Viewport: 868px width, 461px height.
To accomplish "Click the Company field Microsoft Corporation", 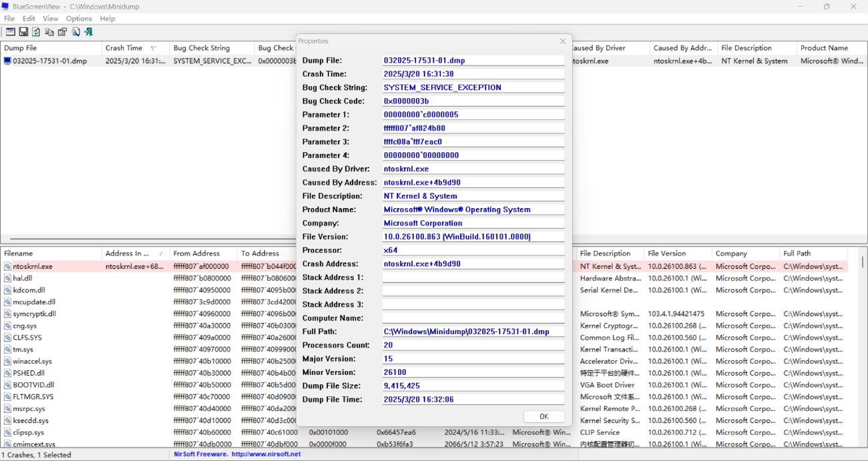I will (x=473, y=223).
